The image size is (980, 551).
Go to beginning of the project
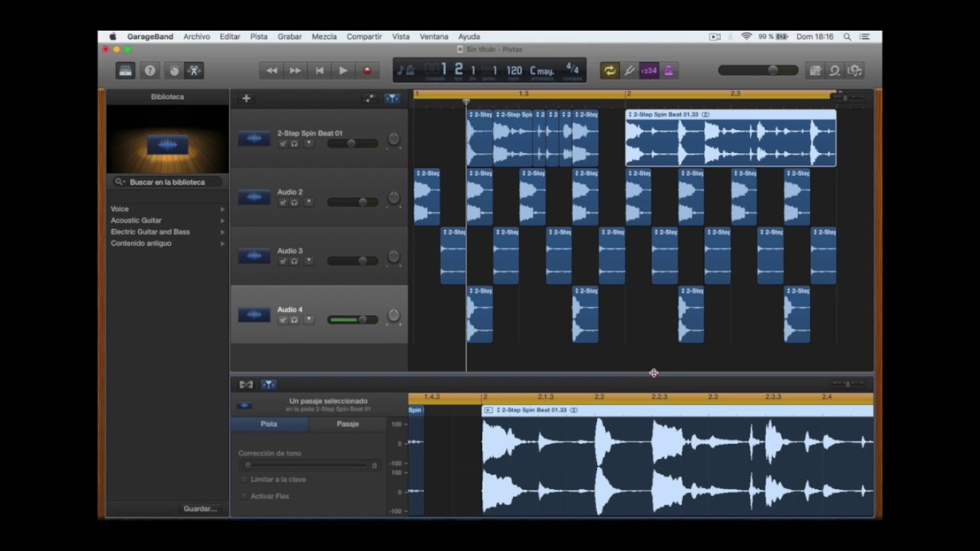pyautogui.click(x=319, y=70)
